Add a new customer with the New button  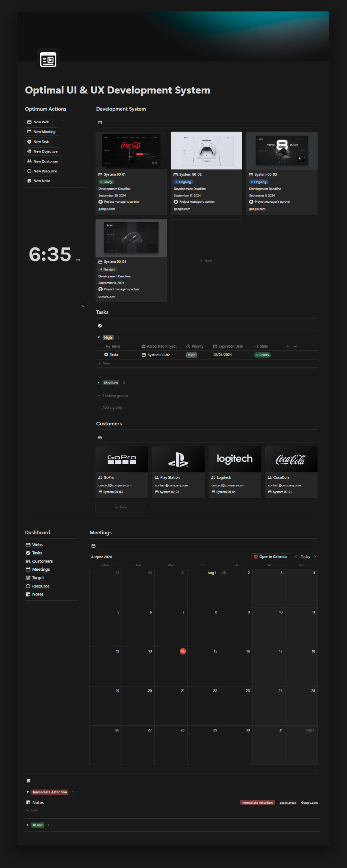pyautogui.click(x=122, y=507)
